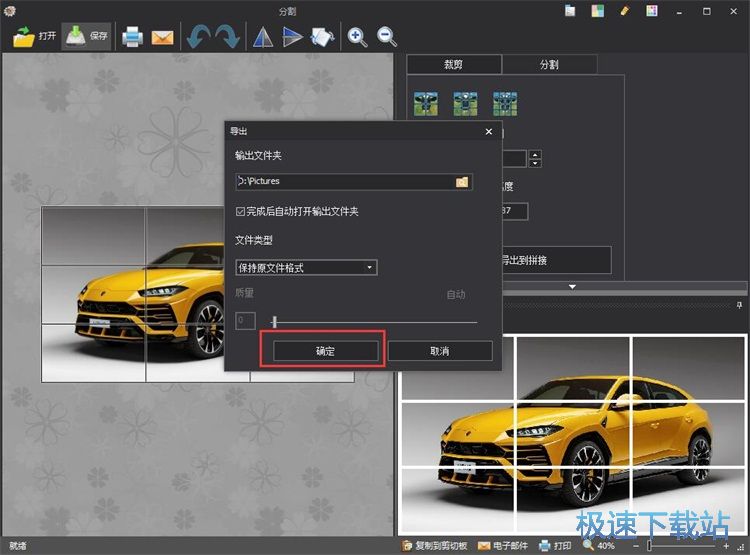The height and width of the screenshot is (555, 750).
Task: Click the 打开 (Open) toolbar button
Action: 34,36
